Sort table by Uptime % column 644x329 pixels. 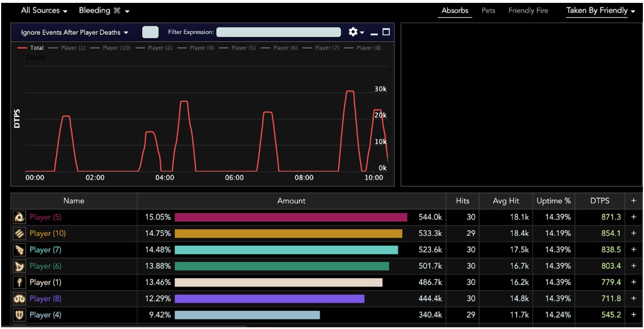tap(554, 201)
